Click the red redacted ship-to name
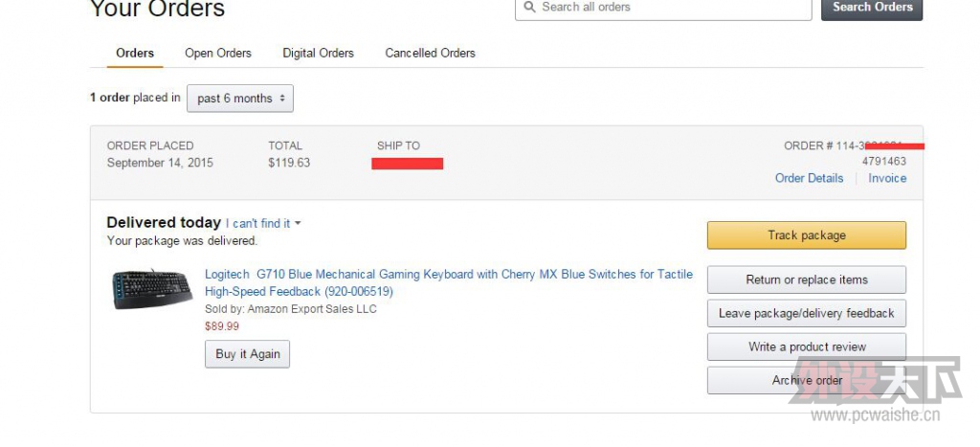Viewport: 980px width, 447px height. [x=408, y=164]
